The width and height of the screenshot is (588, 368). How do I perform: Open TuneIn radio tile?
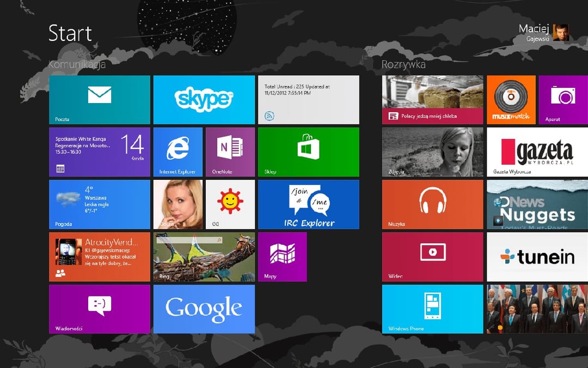tap(537, 257)
